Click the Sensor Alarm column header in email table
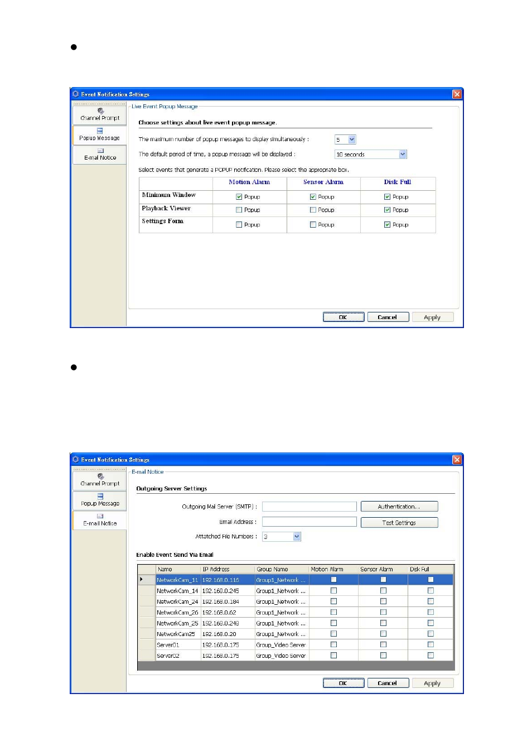 (x=383, y=569)
